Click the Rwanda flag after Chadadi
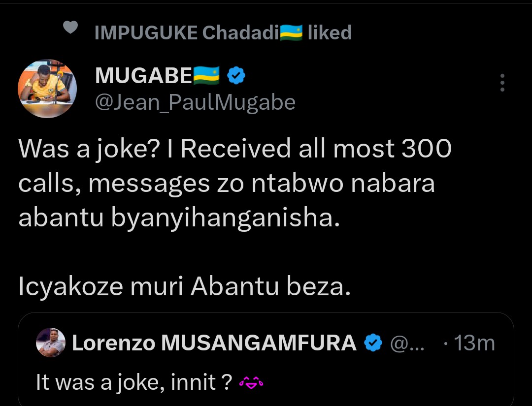The width and height of the screenshot is (532, 406). tap(291, 33)
